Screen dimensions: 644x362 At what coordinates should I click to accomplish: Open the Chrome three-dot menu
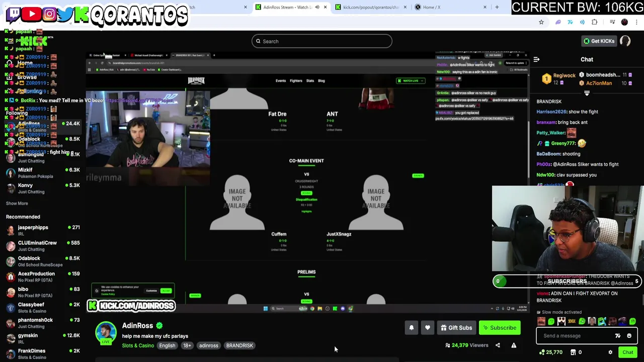[x=637, y=22]
